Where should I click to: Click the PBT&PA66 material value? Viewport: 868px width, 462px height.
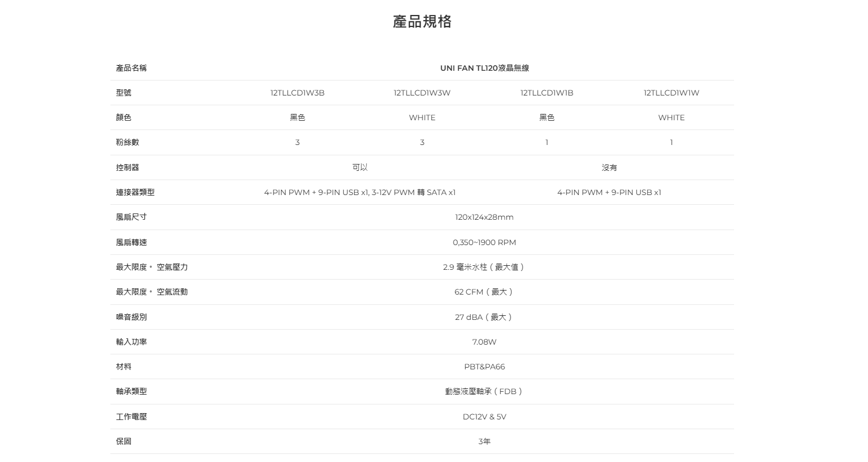tap(484, 366)
